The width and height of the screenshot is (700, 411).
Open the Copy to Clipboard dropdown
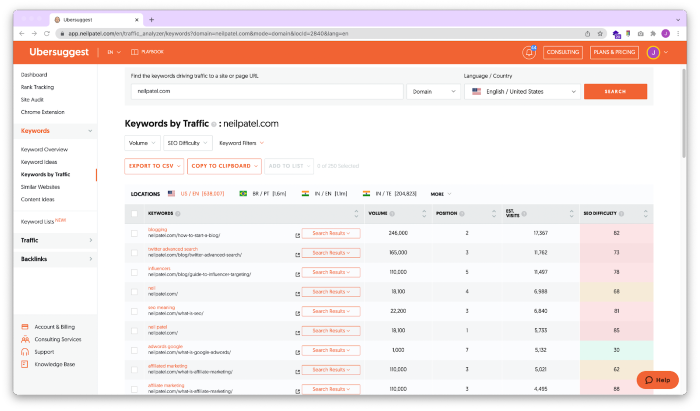(x=224, y=166)
